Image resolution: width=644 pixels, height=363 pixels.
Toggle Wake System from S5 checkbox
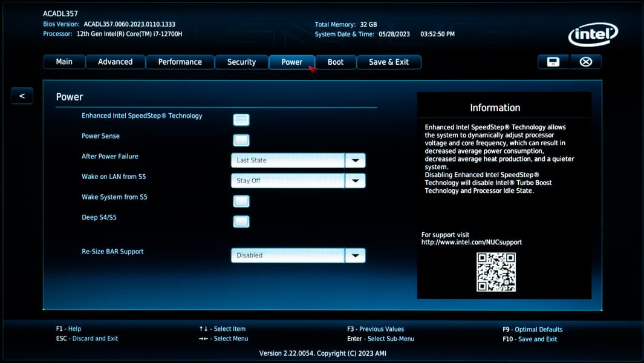click(x=241, y=201)
